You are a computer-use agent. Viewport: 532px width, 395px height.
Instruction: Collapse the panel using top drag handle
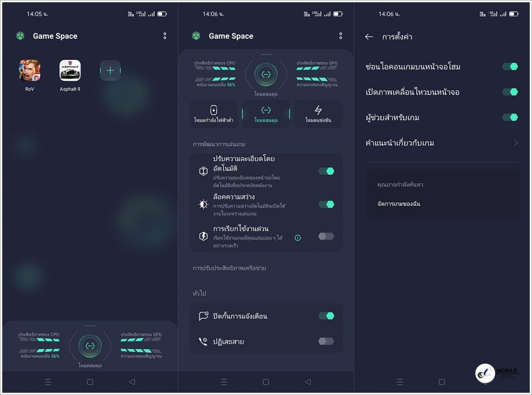[x=266, y=54]
